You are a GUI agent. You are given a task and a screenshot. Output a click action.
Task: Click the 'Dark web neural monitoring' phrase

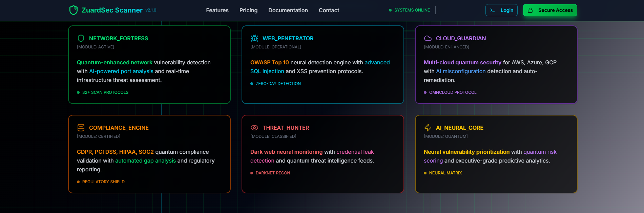286,152
